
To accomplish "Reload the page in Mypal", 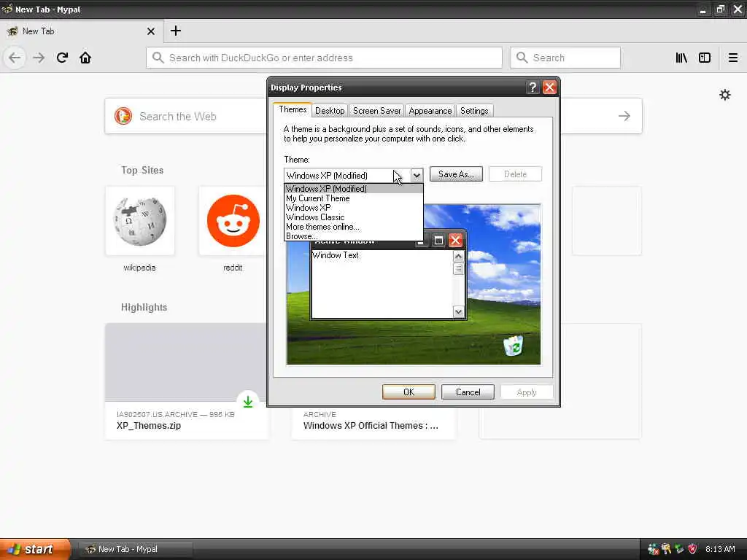I will tap(62, 58).
